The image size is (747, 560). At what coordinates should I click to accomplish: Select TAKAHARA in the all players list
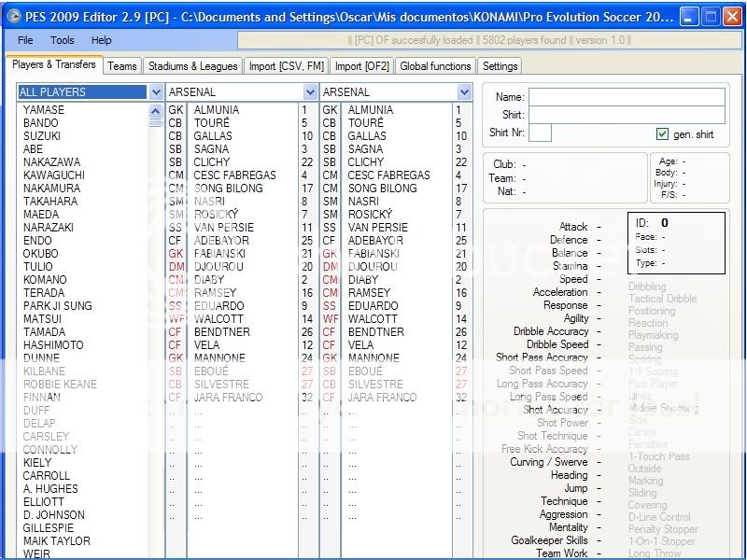[x=50, y=202]
